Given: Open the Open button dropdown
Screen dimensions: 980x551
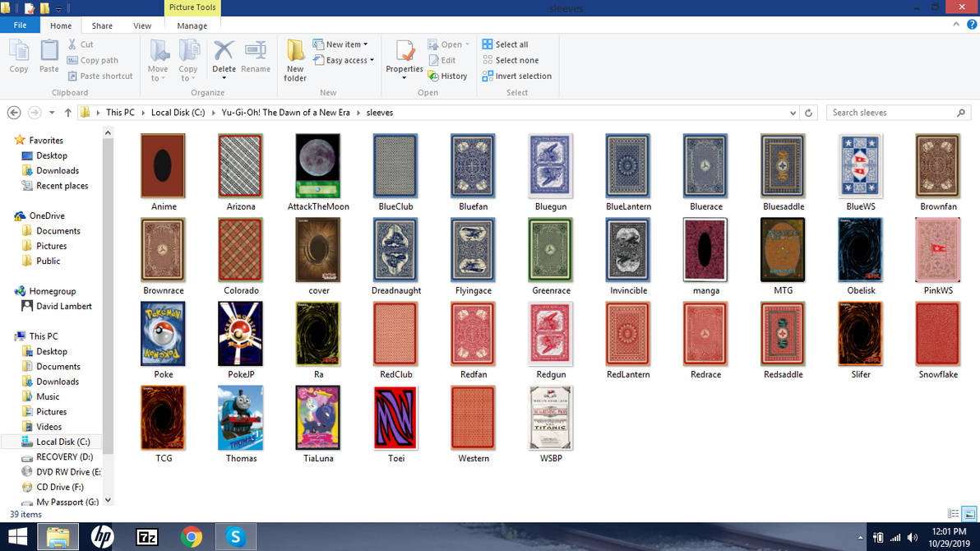Looking at the screenshot, I should point(467,44).
